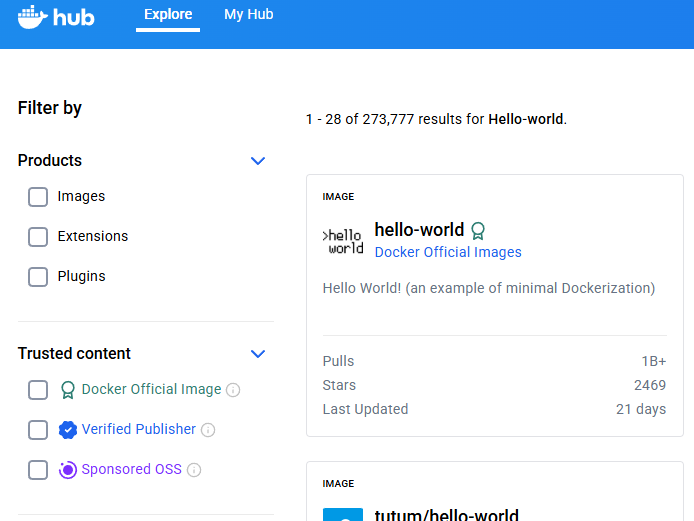The width and height of the screenshot is (694, 521).
Task: Click the hello-world description text
Action: [489, 288]
